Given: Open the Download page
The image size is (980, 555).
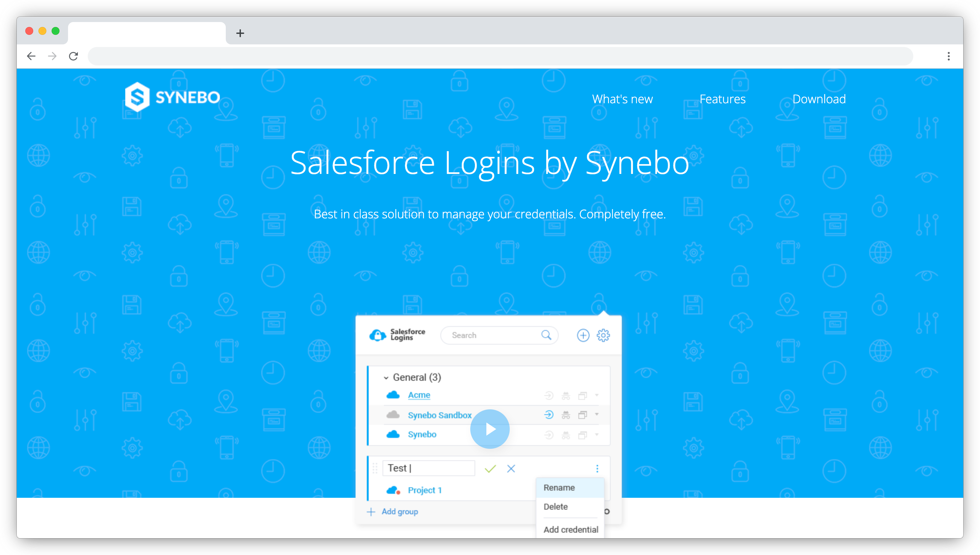Looking at the screenshot, I should click(819, 99).
